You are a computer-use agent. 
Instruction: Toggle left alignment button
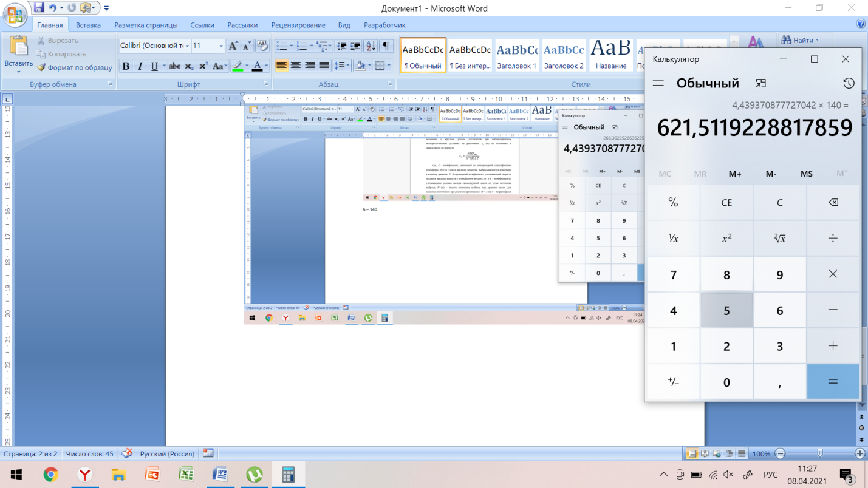pos(282,66)
